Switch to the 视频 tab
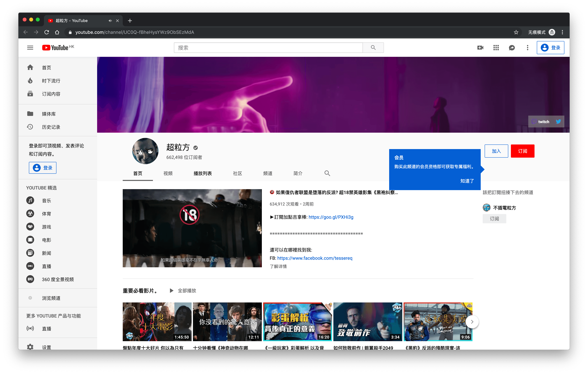This screenshot has height=374, width=588. coord(168,173)
